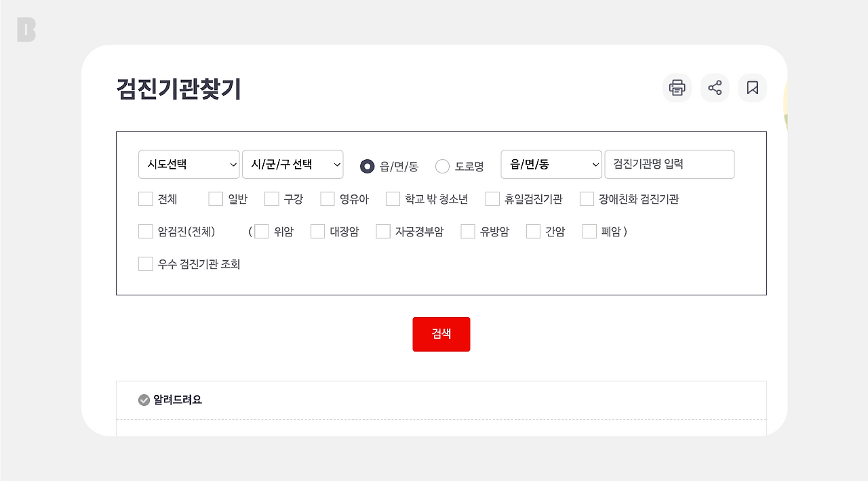Click the 검진기관명 입력 input field
The width and height of the screenshot is (868, 481).
click(x=669, y=164)
